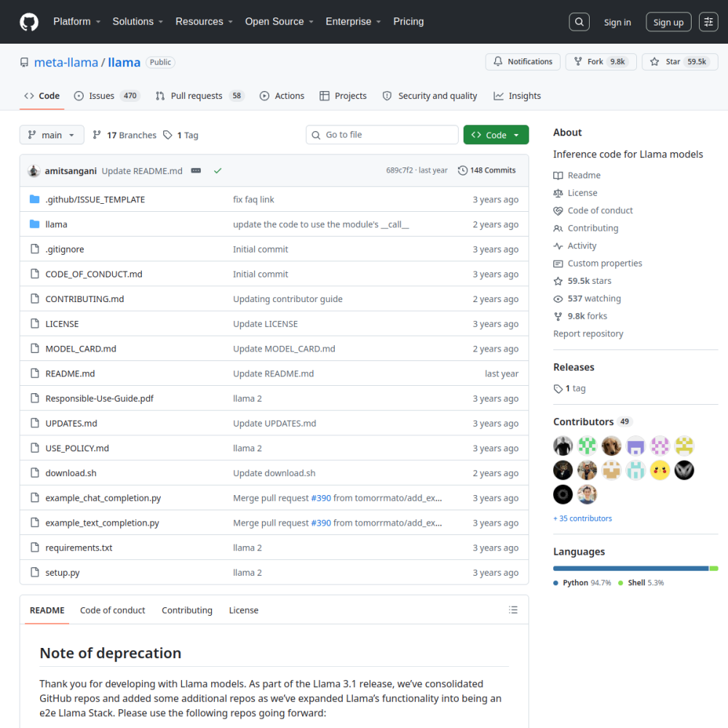
Task: Select the Contributing README tab
Action: coord(186,610)
